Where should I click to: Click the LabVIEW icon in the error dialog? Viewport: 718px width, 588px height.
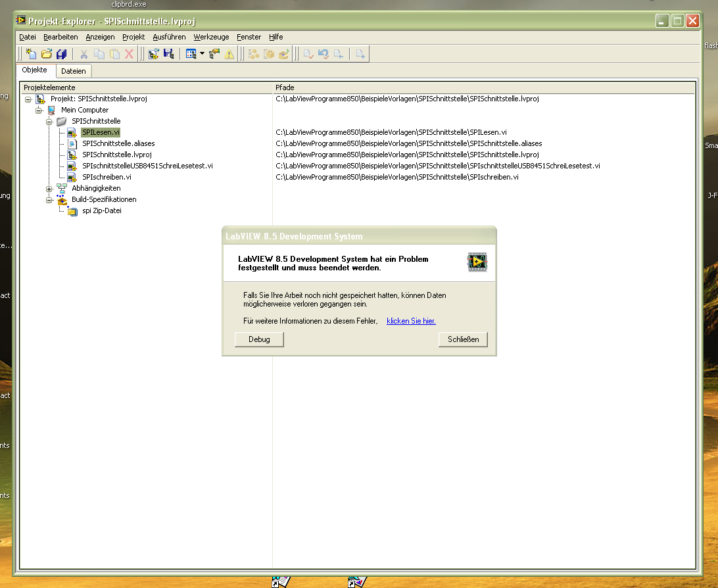(x=477, y=262)
